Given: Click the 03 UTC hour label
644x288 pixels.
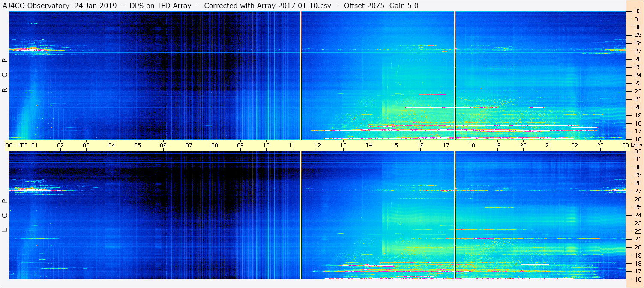Looking at the screenshot, I should (x=86, y=145).
